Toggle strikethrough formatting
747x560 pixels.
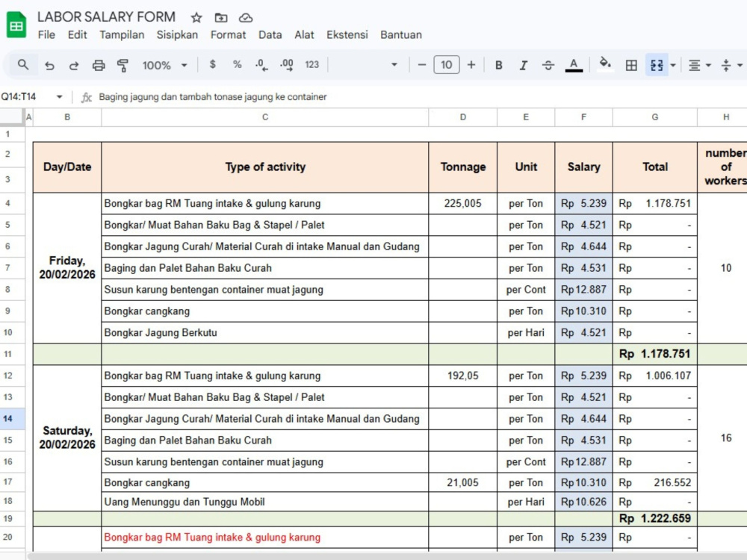pos(548,65)
